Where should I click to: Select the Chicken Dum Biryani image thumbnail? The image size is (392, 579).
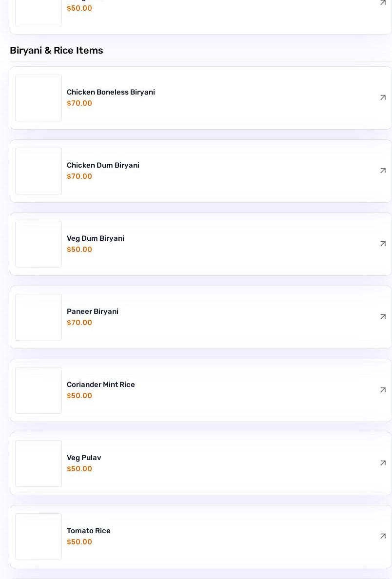39,171
